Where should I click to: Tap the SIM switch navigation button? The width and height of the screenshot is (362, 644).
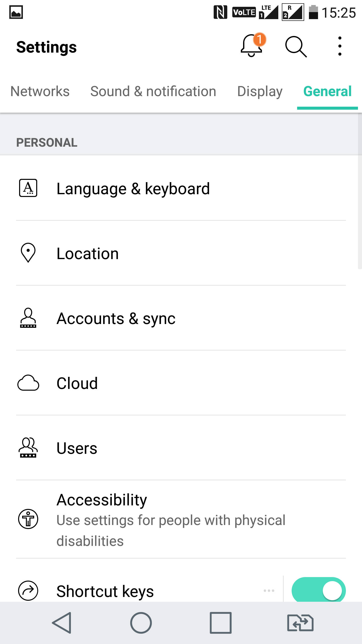[x=300, y=623]
